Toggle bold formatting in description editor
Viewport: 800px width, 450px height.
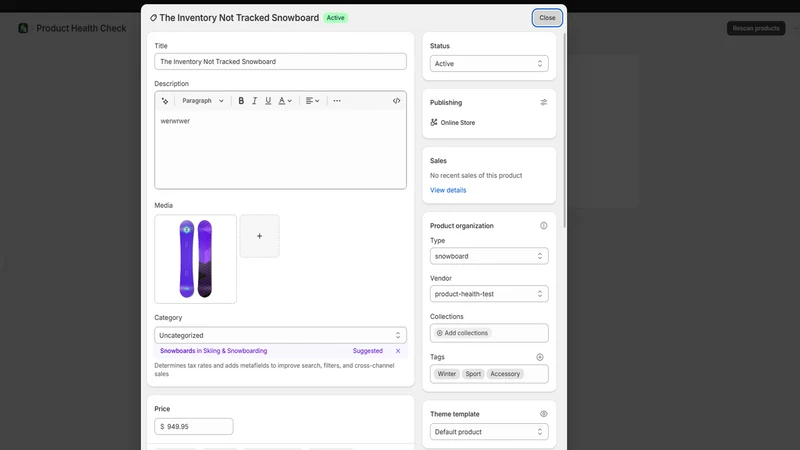[x=241, y=101]
